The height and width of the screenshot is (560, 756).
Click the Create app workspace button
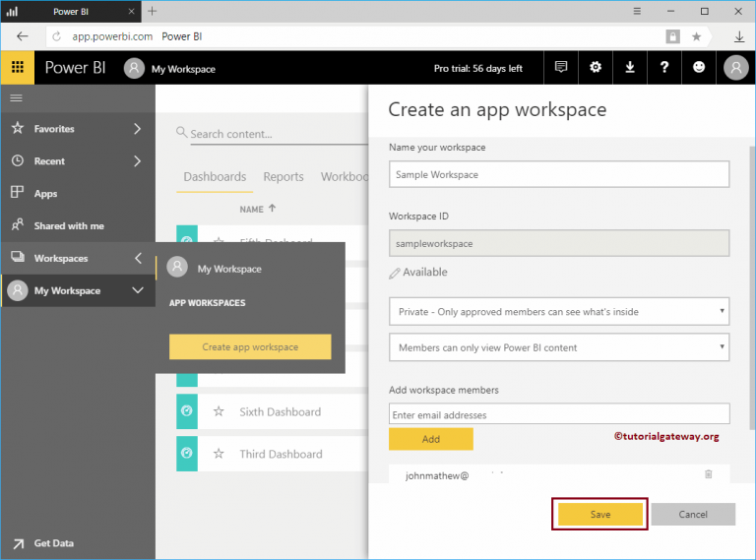(x=250, y=346)
